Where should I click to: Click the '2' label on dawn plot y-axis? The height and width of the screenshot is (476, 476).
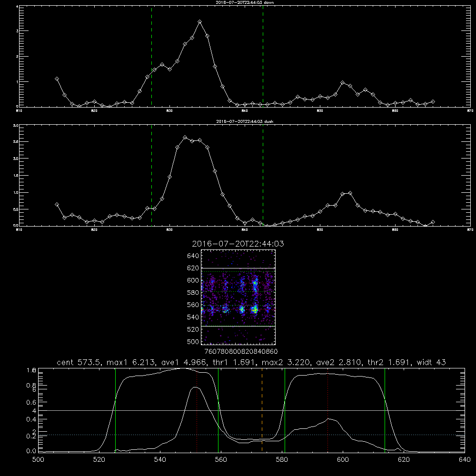tap(17, 57)
